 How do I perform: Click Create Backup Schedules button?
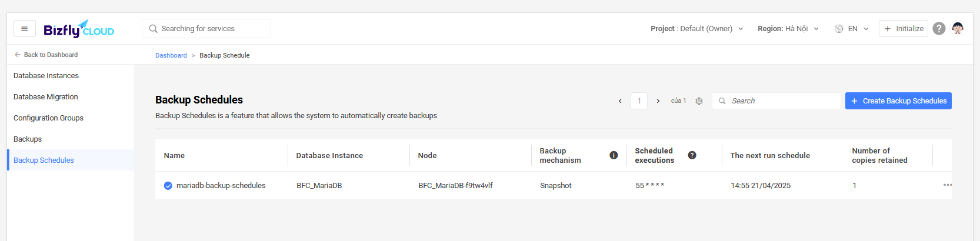coord(898,101)
